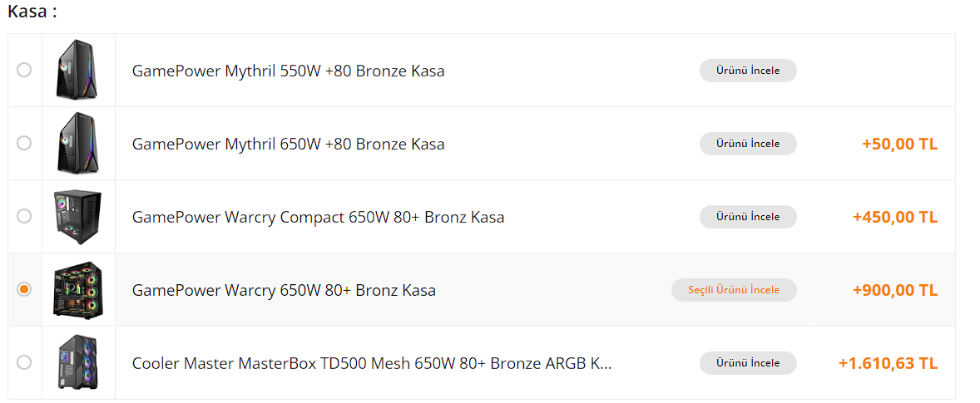The image size is (980, 403).
Task: Choose Warcry Compact 650W radio option
Action: [24, 216]
